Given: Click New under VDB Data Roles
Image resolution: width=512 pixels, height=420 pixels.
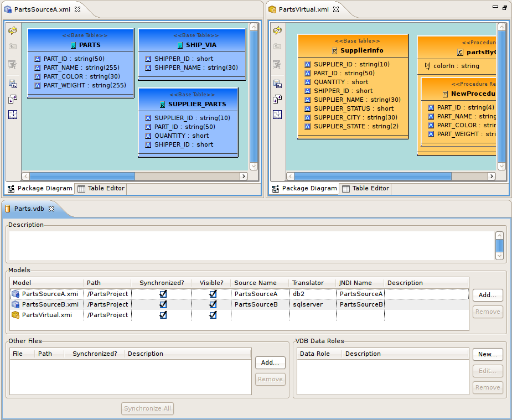Looking at the screenshot, I should pyautogui.click(x=487, y=354).
